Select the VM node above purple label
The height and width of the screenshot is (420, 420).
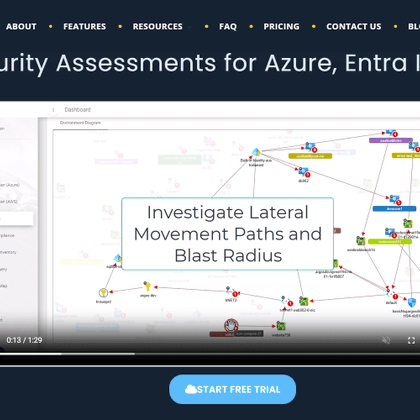pyautogui.click(x=391, y=132)
